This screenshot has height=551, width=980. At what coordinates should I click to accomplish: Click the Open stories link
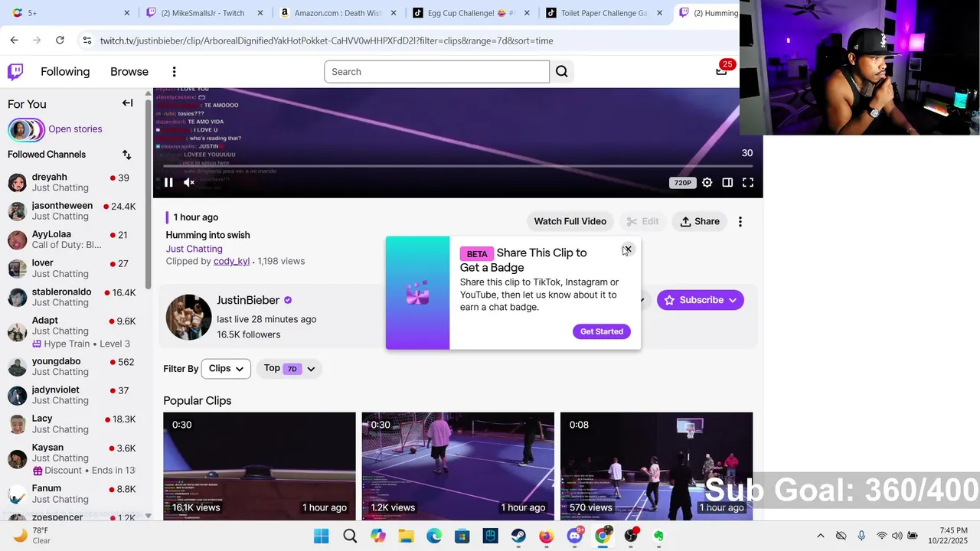click(x=75, y=129)
